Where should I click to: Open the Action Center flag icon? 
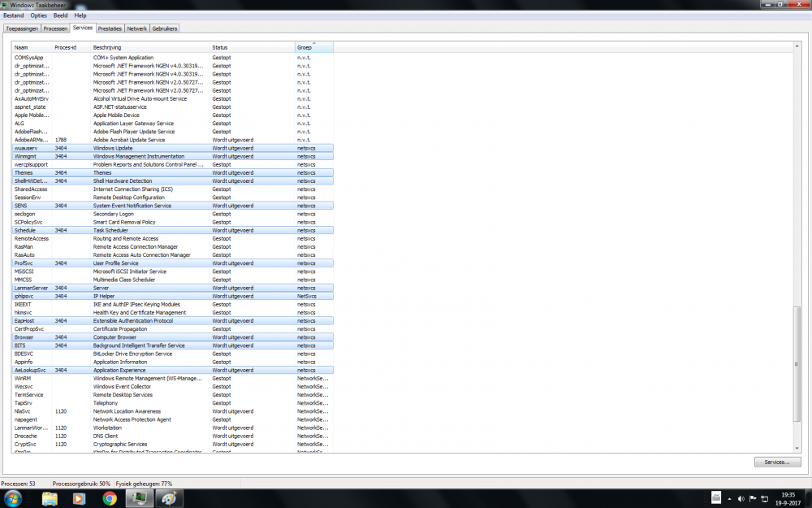point(753,499)
